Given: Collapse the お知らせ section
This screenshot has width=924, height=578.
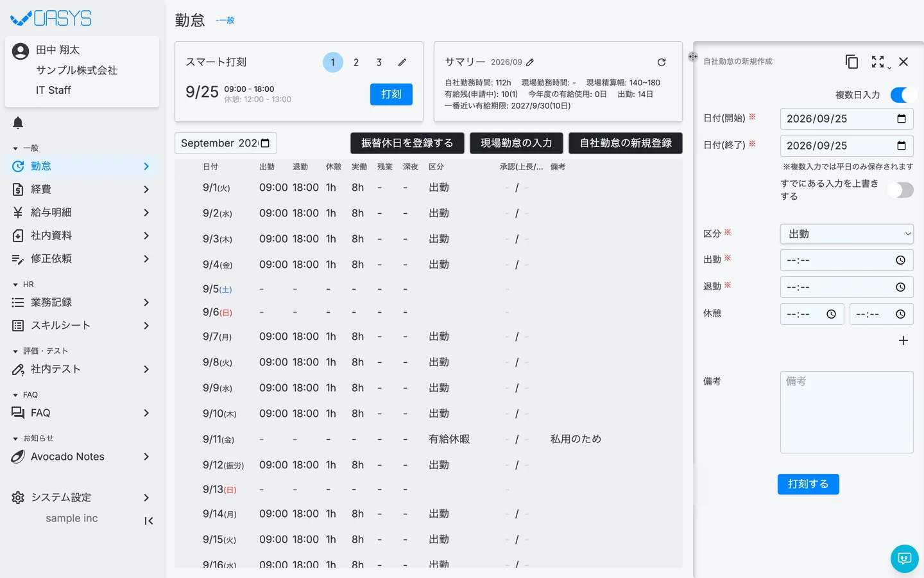Looking at the screenshot, I should point(33,439).
